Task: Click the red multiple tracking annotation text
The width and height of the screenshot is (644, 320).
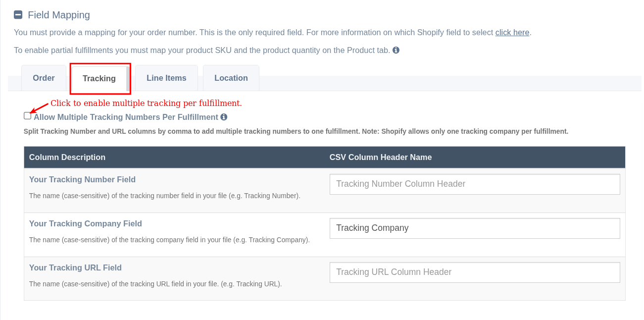Action: 146,103
